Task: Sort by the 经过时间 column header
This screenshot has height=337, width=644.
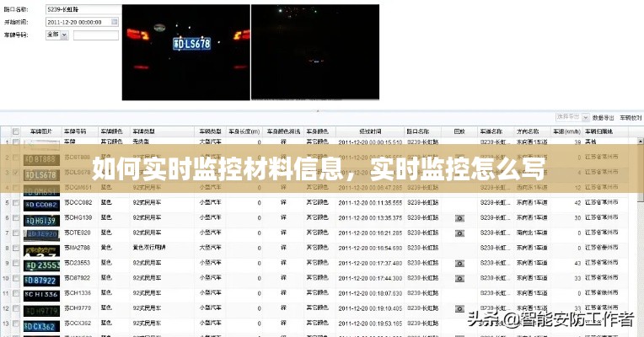Action: pyautogui.click(x=370, y=131)
